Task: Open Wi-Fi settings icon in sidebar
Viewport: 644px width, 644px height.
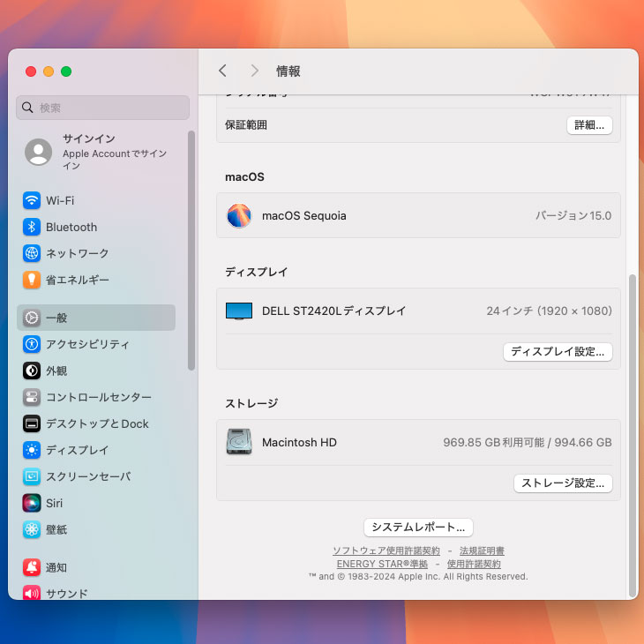Action: tap(32, 200)
